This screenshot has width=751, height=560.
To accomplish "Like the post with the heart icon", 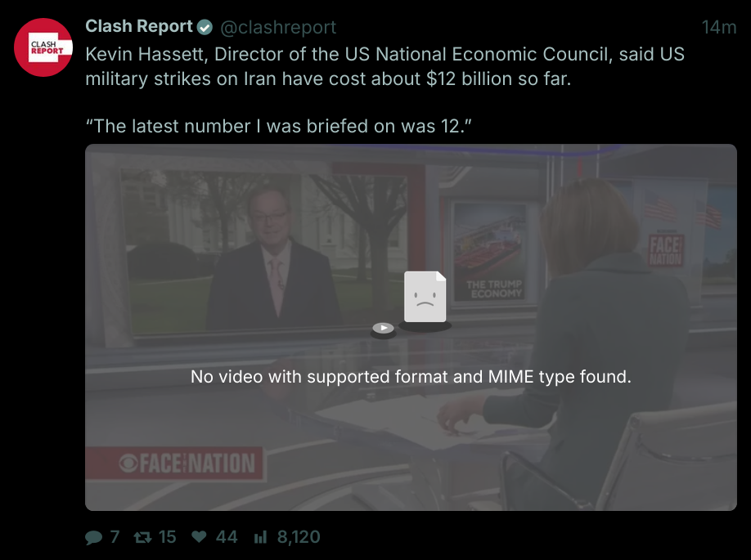I will [199, 537].
